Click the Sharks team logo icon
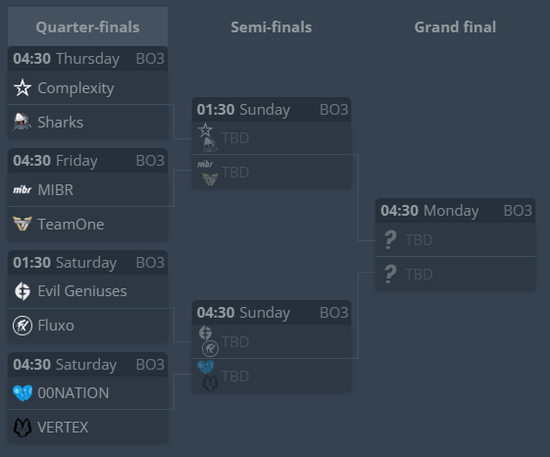The width and height of the screenshot is (550, 457). pyautogui.click(x=22, y=122)
